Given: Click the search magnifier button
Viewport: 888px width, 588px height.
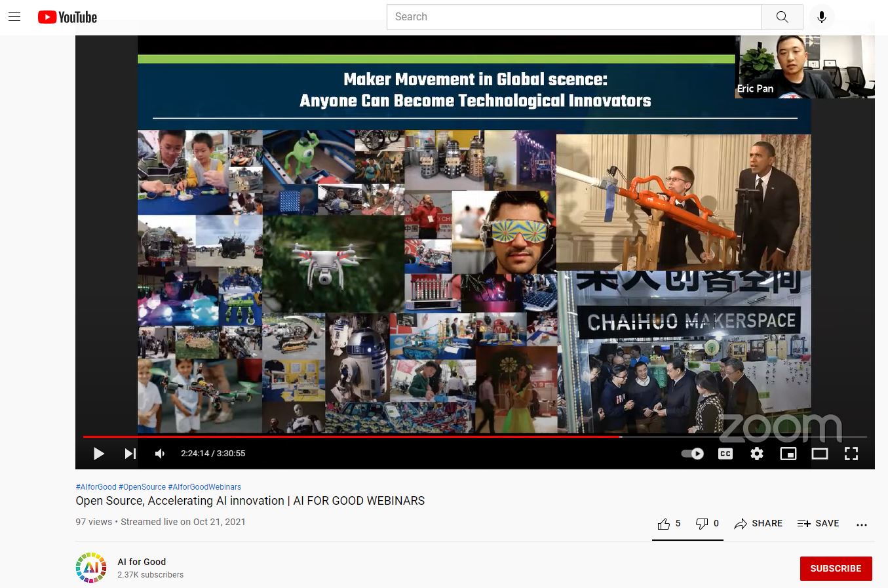Looking at the screenshot, I should pos(782,17).
